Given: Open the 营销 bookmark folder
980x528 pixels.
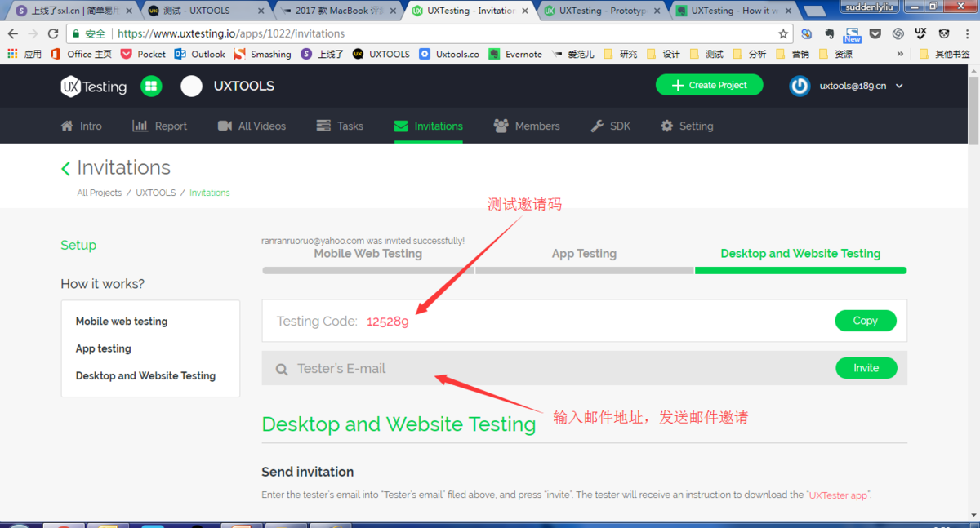Looking at the screenshot, I should coord(793,54).
